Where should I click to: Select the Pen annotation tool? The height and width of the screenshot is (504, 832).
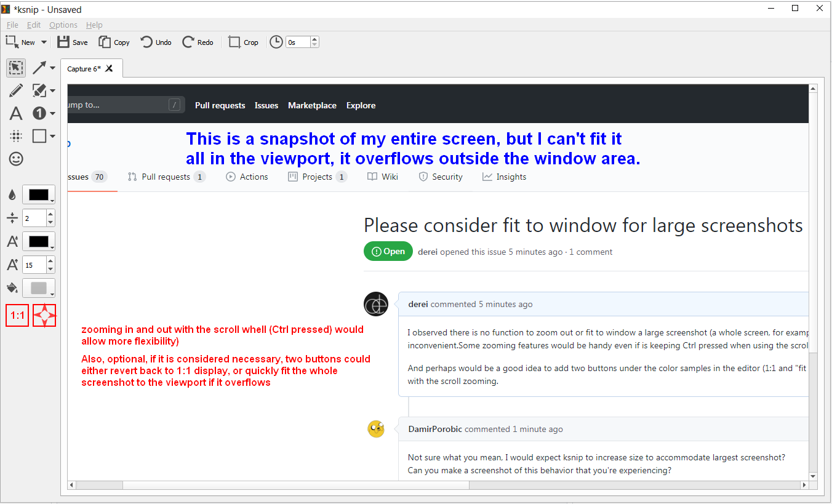[x=16, y=90]
